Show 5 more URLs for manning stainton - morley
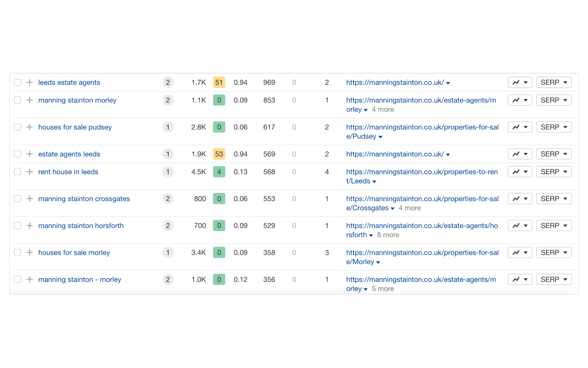 click(x=383, y=289)
